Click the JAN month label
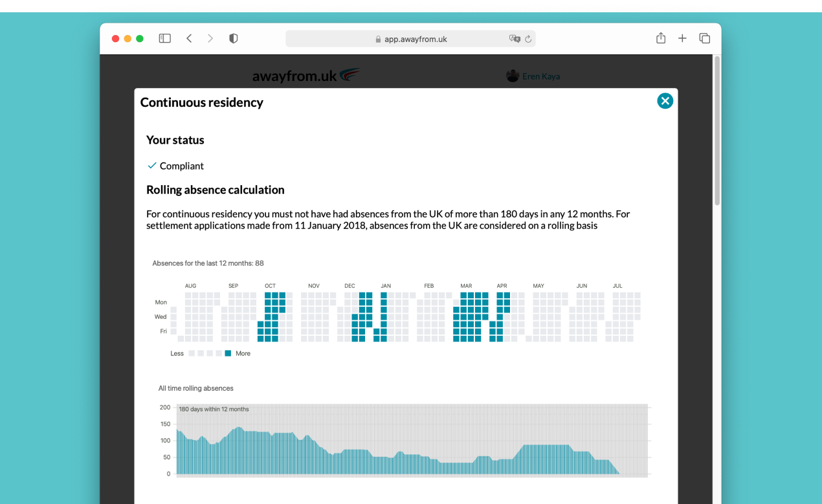The image size is (822, 504). pyautogui.click(x=386, y=286)
